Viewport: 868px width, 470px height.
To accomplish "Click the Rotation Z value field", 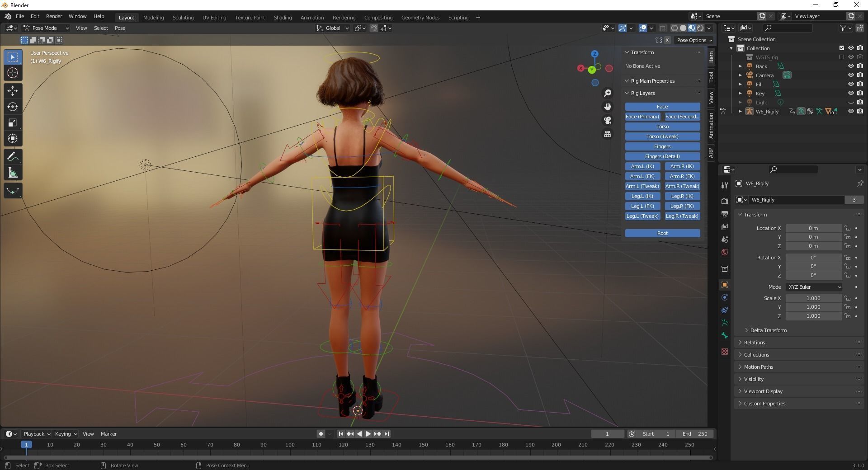I will (813, 275).
